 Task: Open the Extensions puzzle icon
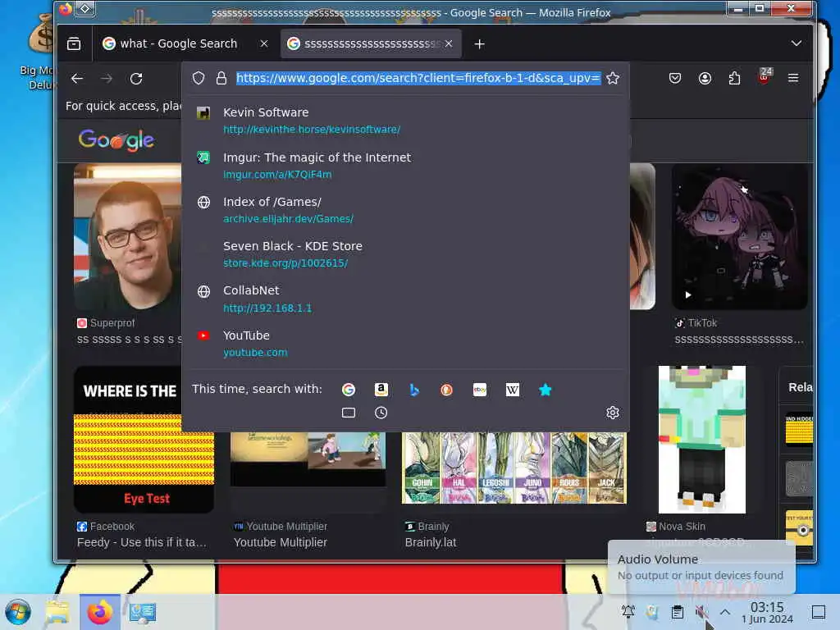(734, 78)
